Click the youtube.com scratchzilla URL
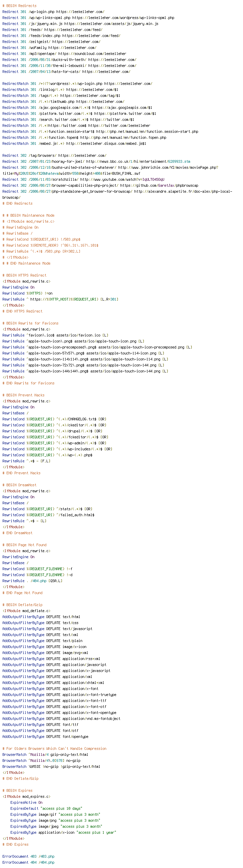 click(122, 180)
